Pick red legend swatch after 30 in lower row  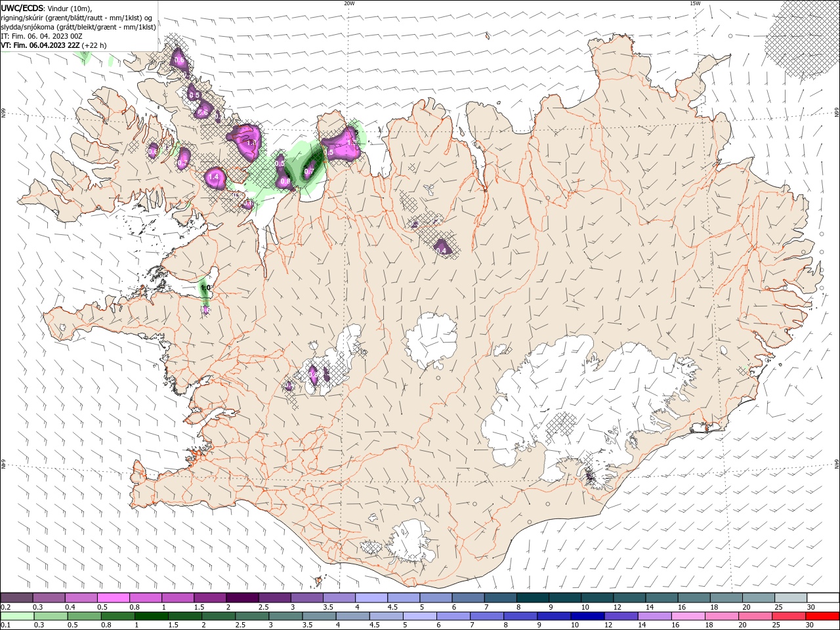click(x=823, y=616)
